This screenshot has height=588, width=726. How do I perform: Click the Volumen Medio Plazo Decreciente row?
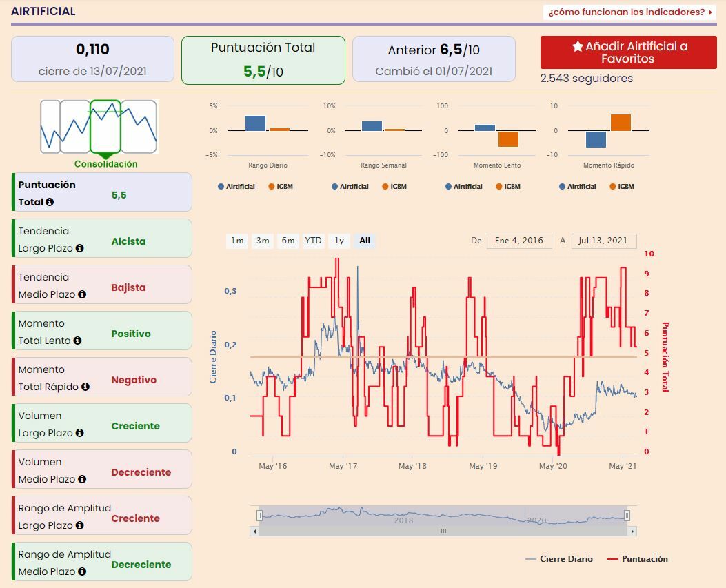[x=102, y=469]
